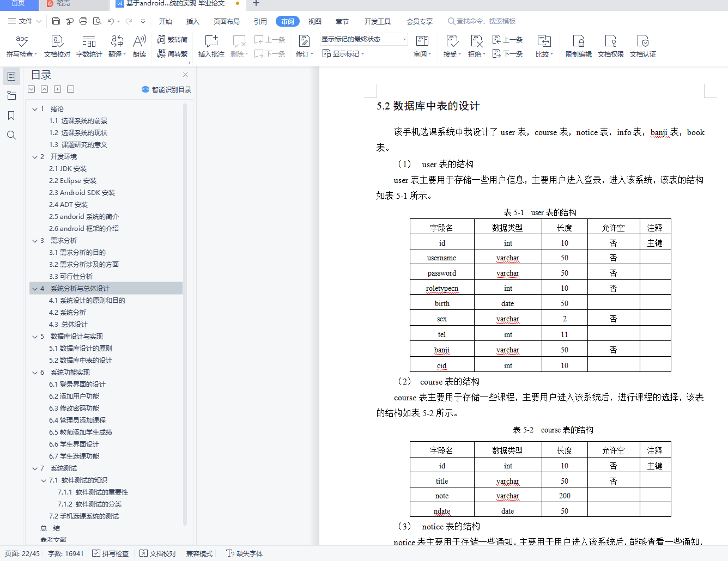Click the 智能识别目录 smart TOC button
Screen dimensions: 728x561
pyautogui.click(x=166, y=89)
